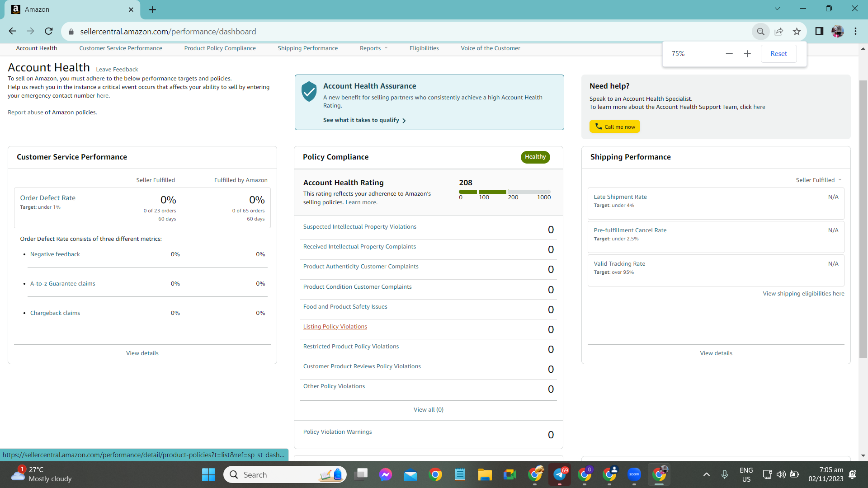Click the address bar URL
The image size is (868, 488).
(168, 32)
